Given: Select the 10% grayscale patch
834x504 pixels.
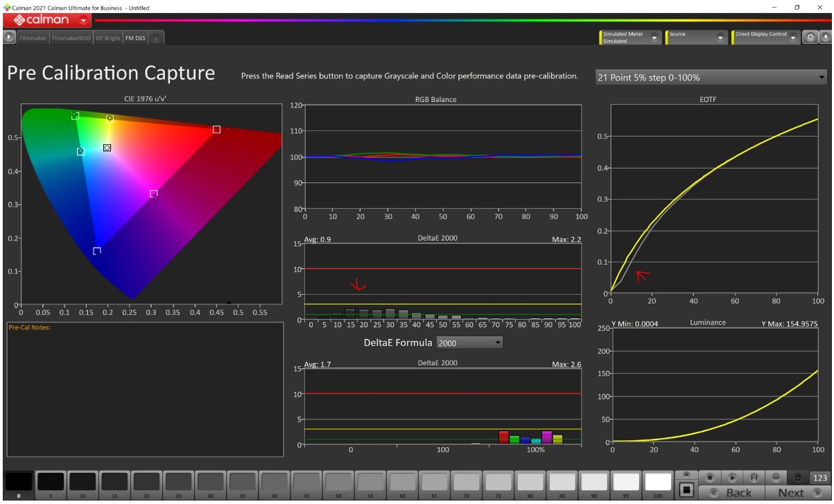Looking at the screenshot, I should point(83,484).
